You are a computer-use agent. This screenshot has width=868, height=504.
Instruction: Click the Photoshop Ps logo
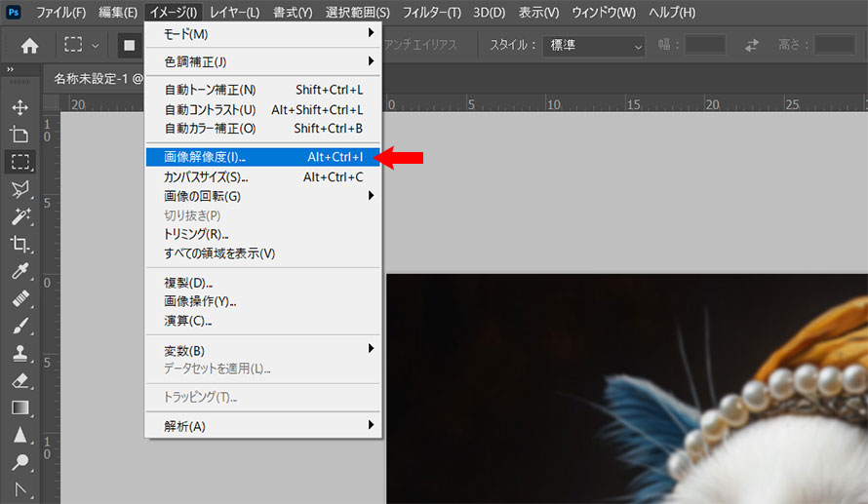pyautogui.click(x=14, y=12)
